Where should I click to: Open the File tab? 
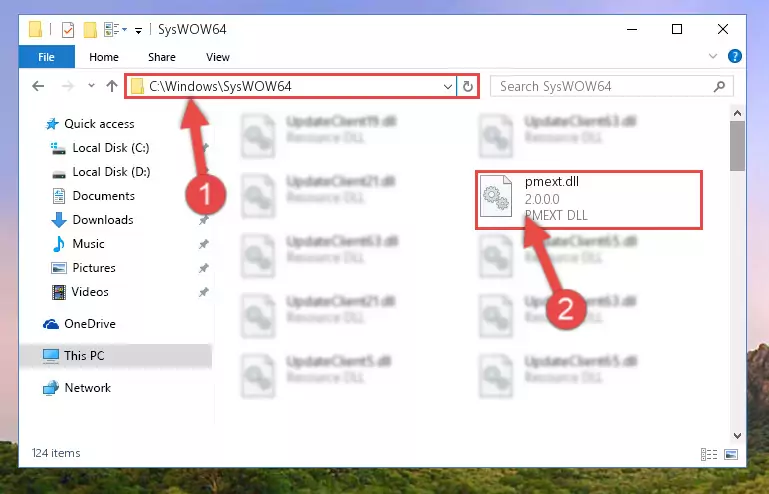pos(47,57)
